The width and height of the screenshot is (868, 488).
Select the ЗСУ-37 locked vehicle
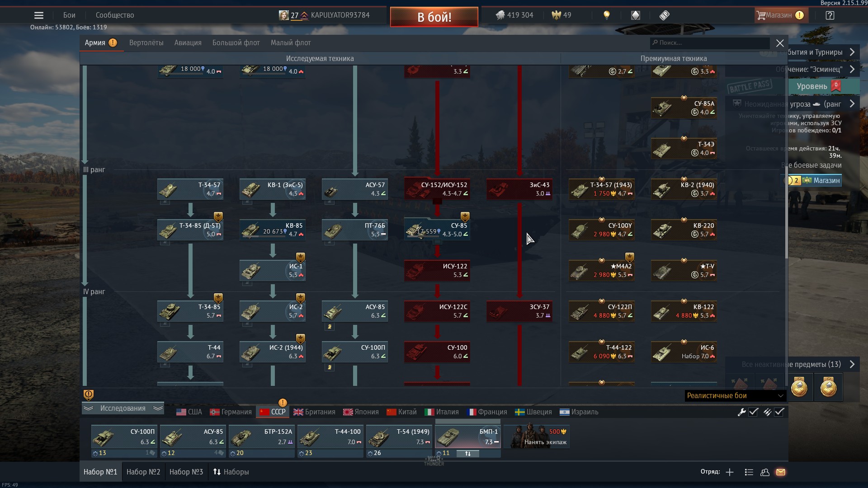click(x=519, y=311)
